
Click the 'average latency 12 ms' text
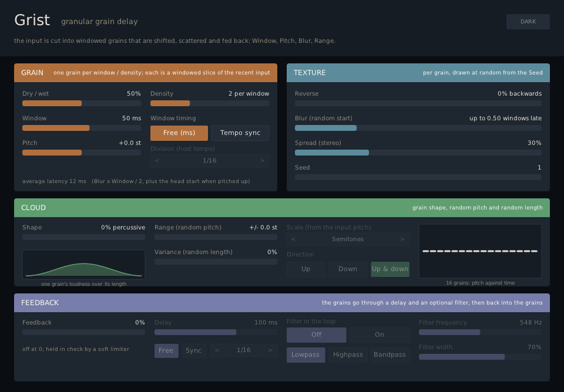tap(54, 181)
